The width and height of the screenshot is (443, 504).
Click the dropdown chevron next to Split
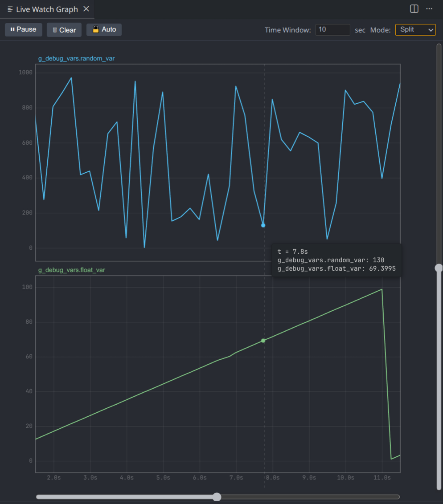tap(430, 30)
